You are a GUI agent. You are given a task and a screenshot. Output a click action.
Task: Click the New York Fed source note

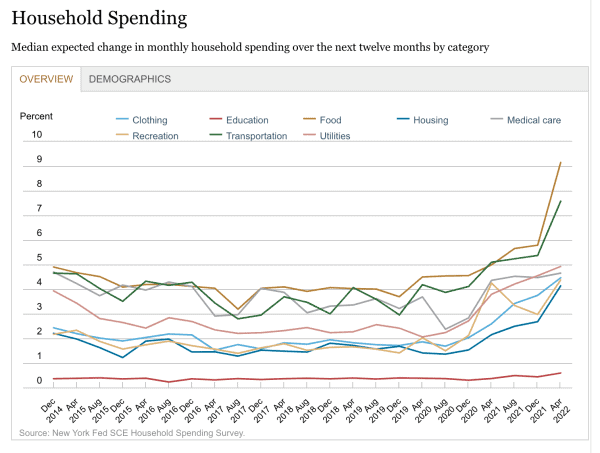[131, 433]
